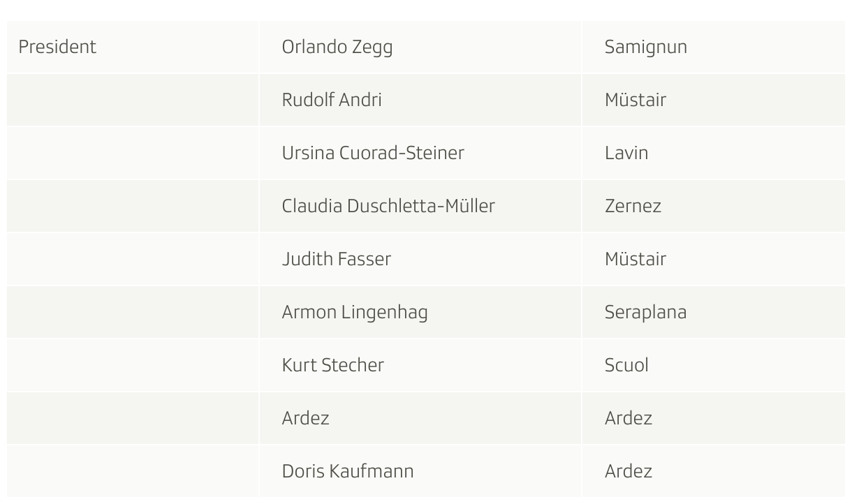Click the President label cell

point(57,47)
